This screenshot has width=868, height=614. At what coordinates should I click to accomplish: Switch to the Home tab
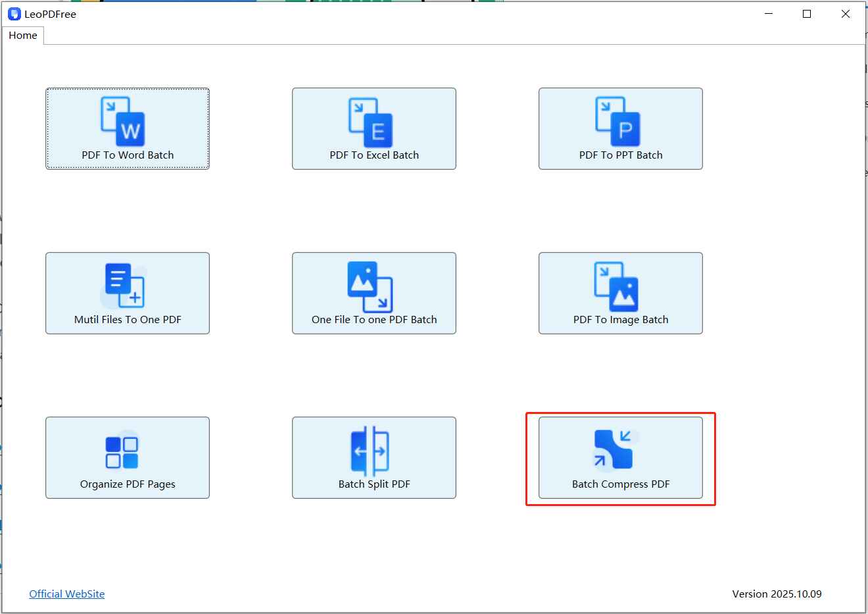click(x=23, y=35)
